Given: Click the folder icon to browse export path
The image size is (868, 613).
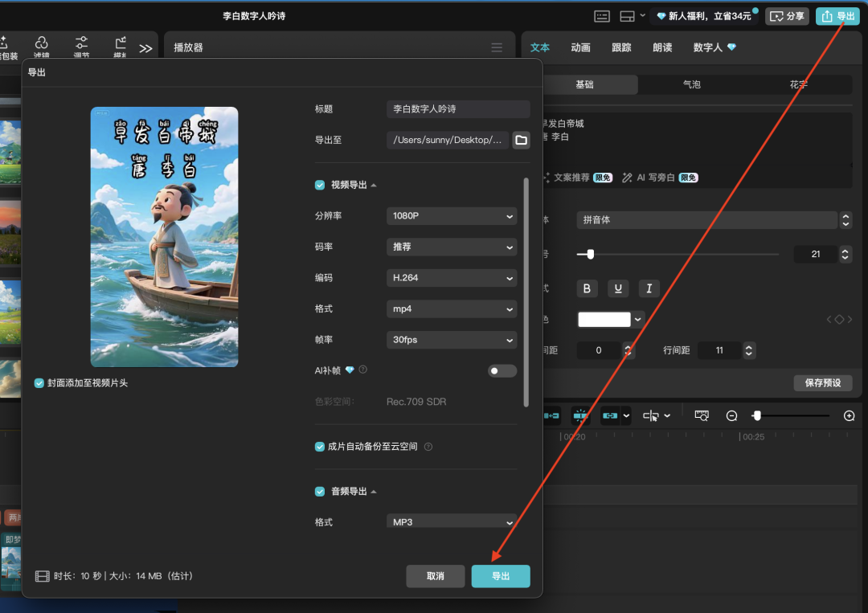Looking at the screenshot, I should coord(522,141).
